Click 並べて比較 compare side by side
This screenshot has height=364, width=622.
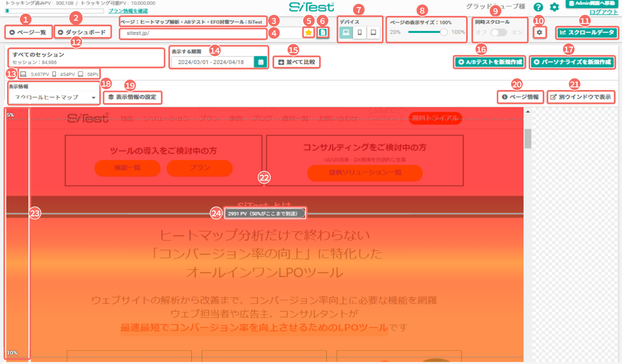297,62
